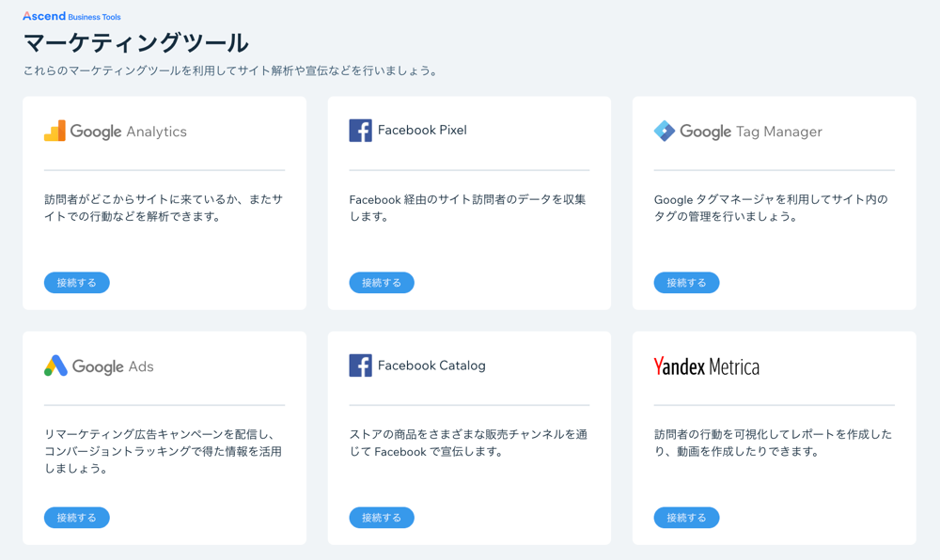Click the Google Tag Manager title text
Image resolution: width=940 pixels, height=560 pixels.
coord(750,132)
